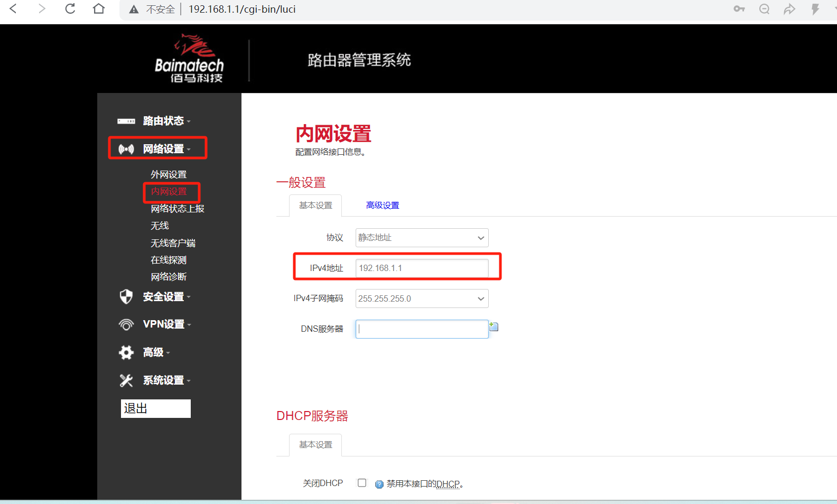Open the 外网设置 sidebar link
Screen dimensions: 837x504
[169, 174]
